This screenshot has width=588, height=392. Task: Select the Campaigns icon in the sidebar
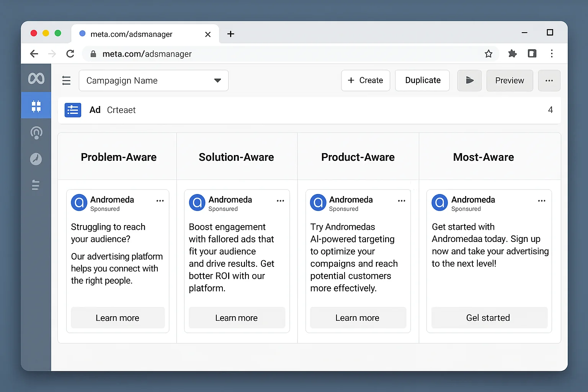[x=36, y=105]
